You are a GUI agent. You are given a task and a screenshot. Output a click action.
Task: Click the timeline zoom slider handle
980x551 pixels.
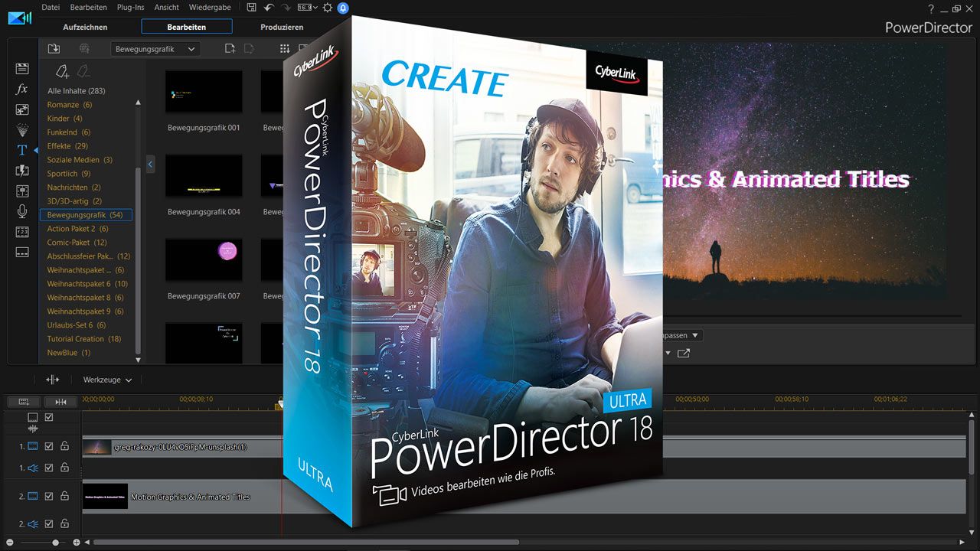55,543
